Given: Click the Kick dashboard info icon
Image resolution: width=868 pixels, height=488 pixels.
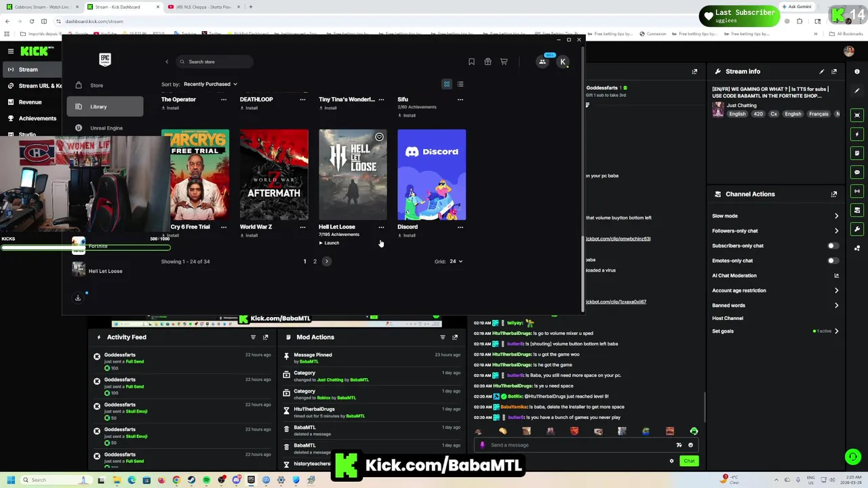Looking at the screenshot, I should [x=857, y=71].
